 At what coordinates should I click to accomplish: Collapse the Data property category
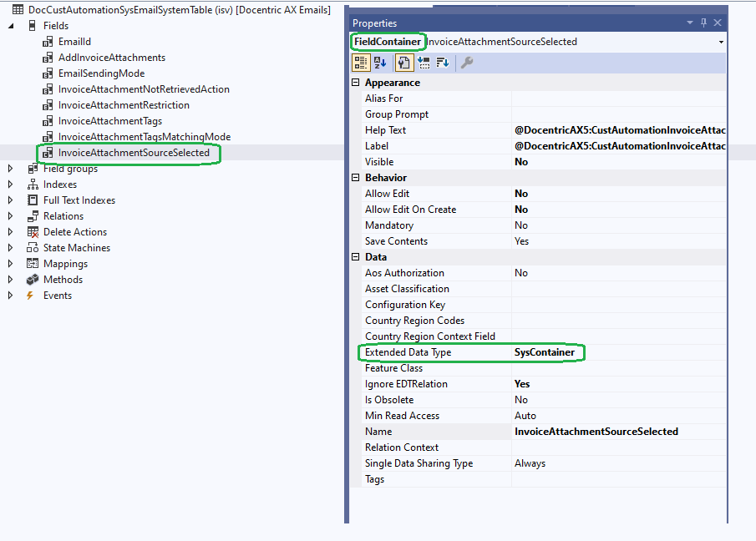point(356,257)
